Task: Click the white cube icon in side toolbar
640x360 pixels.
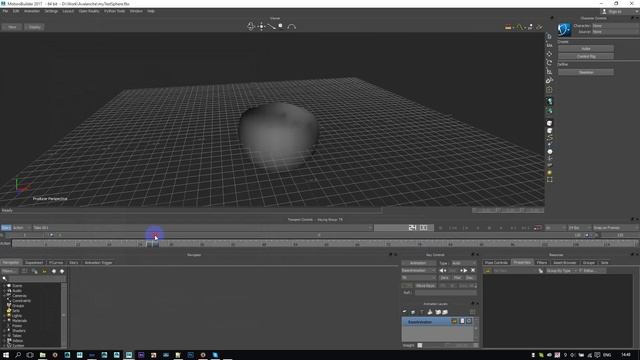Action: 549,123
